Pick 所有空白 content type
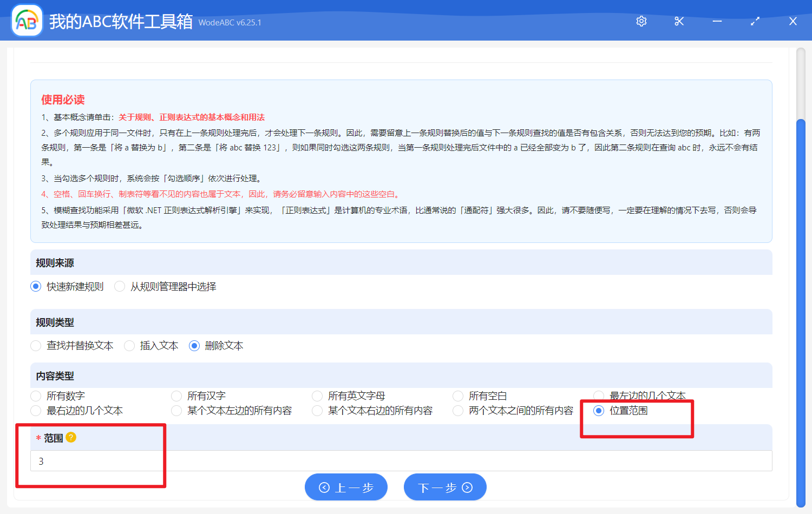812x514 pixels. [x=458, y=396]
